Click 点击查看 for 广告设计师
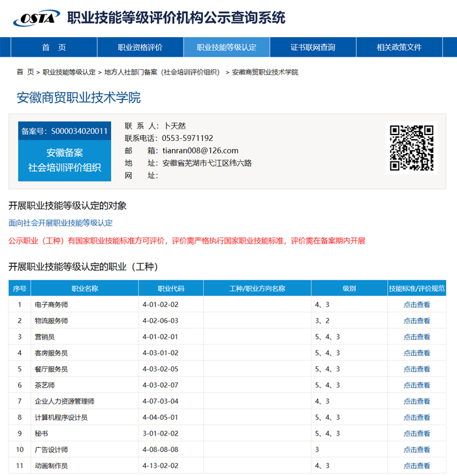The height and width of the screenshot is (476, 457). click(x=417, y=449)
